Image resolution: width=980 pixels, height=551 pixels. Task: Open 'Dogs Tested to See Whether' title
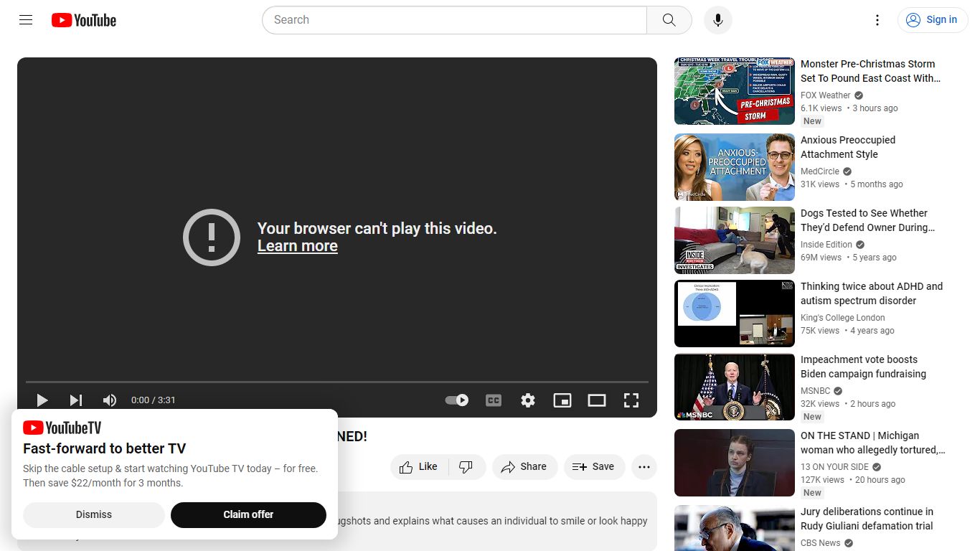(868, 220)
